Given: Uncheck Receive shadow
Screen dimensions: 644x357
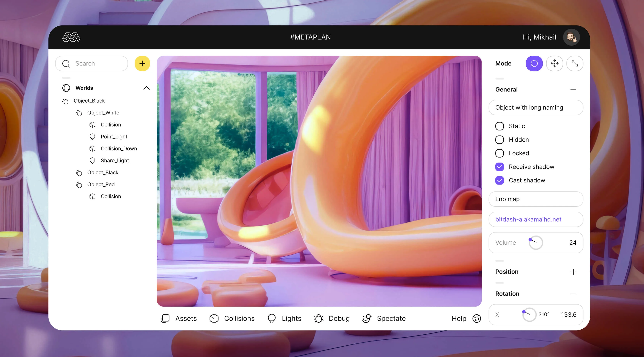Looking at the screenshot, I should (x=500, y=167).
